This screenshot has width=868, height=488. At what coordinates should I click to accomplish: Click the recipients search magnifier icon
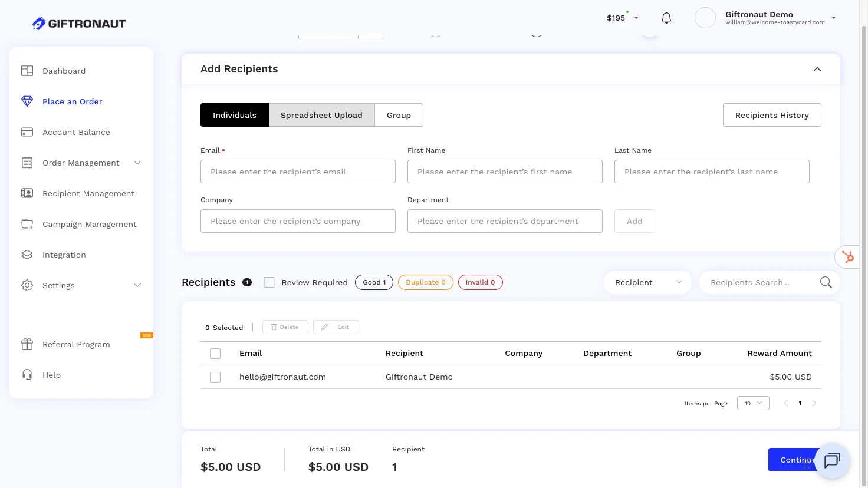click(826, 283)
